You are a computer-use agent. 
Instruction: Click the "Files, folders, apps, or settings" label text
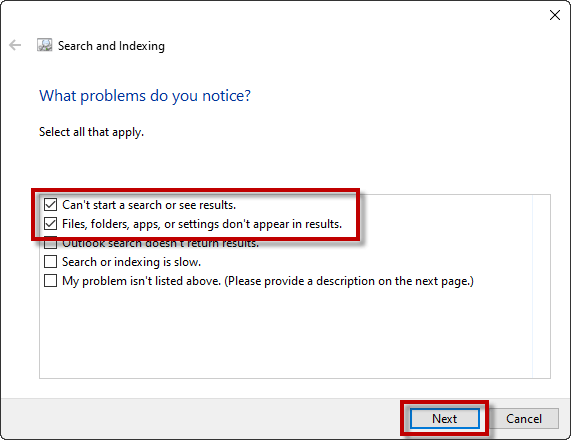pos(202,224)
